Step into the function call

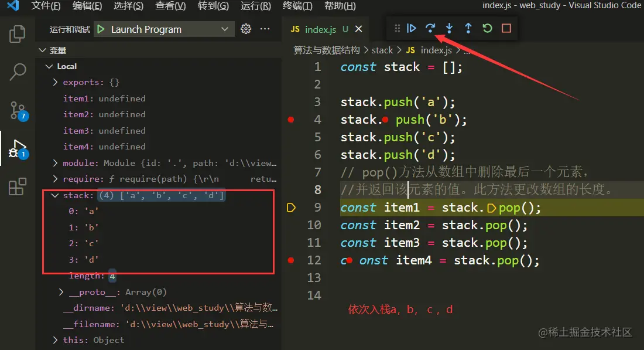pyautogui.click(x=449, y=28)
